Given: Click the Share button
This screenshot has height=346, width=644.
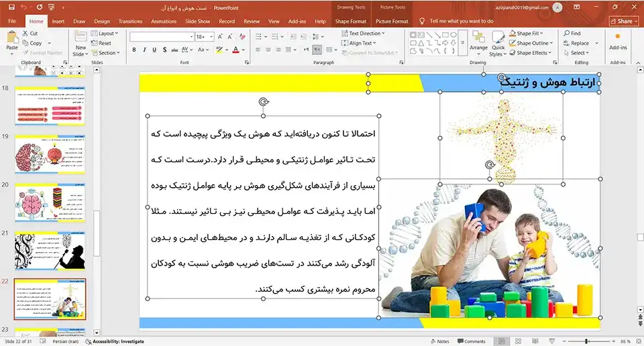Looking at the screenshot, I should coord(624,21).
